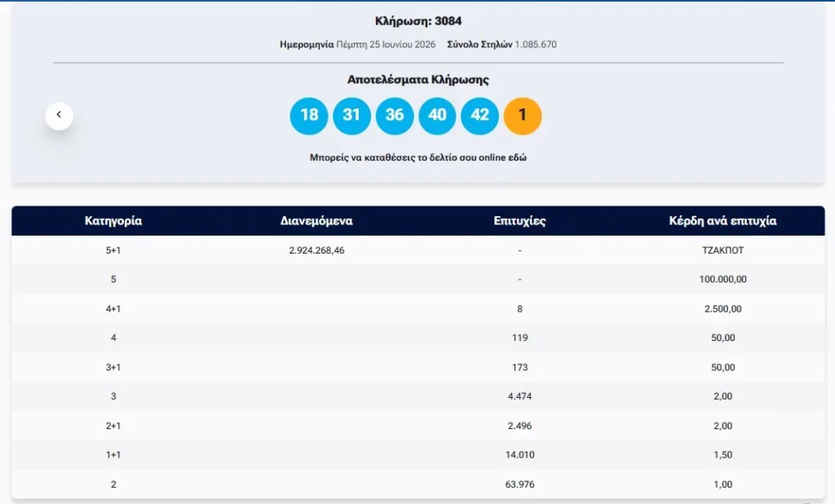Click the 1,50 winnings value
This screenshot has height=504, width=835.
722,455
